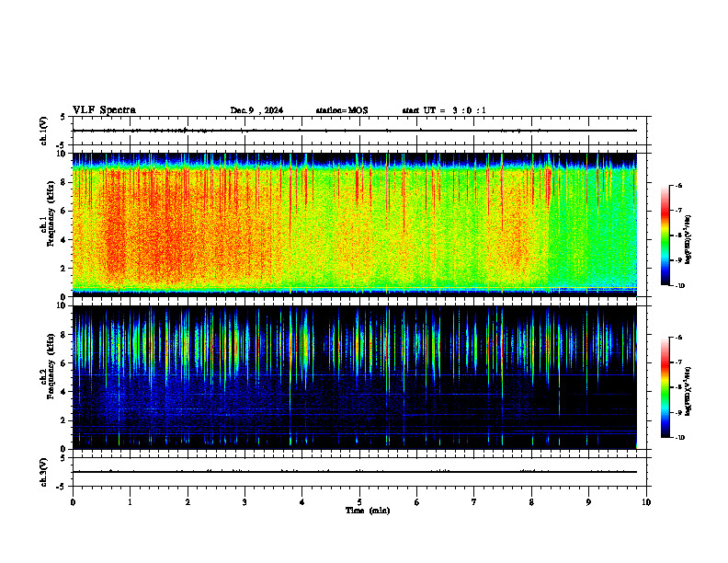Screen dimensions: 728x563
Task: Click the "-7" label on ch.2 color bar
Action: (x=678, y=362)
